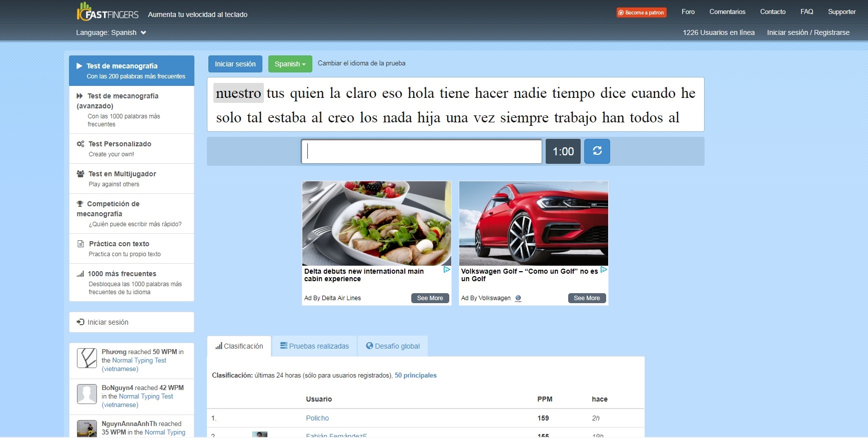This screenshot has height=438, width=868.
Task: Click the Become a patron badge
Action: 641,12
